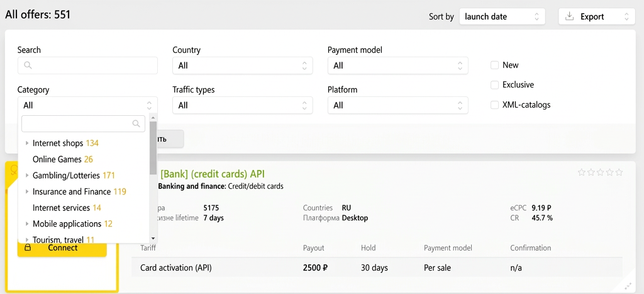This screenshot has height=294, width=644.
Task: Click the CR value 45.7 %
Action: click(542, 218)
